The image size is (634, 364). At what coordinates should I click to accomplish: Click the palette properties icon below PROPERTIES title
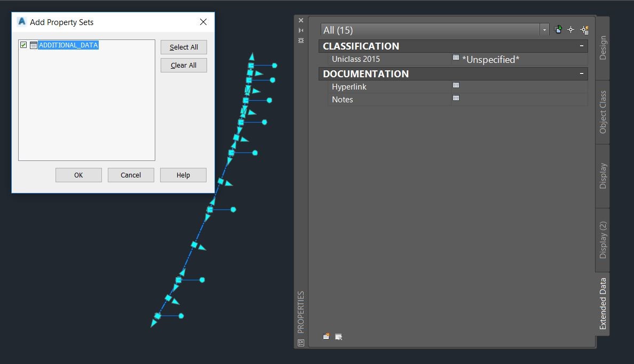tap(301, 343)
